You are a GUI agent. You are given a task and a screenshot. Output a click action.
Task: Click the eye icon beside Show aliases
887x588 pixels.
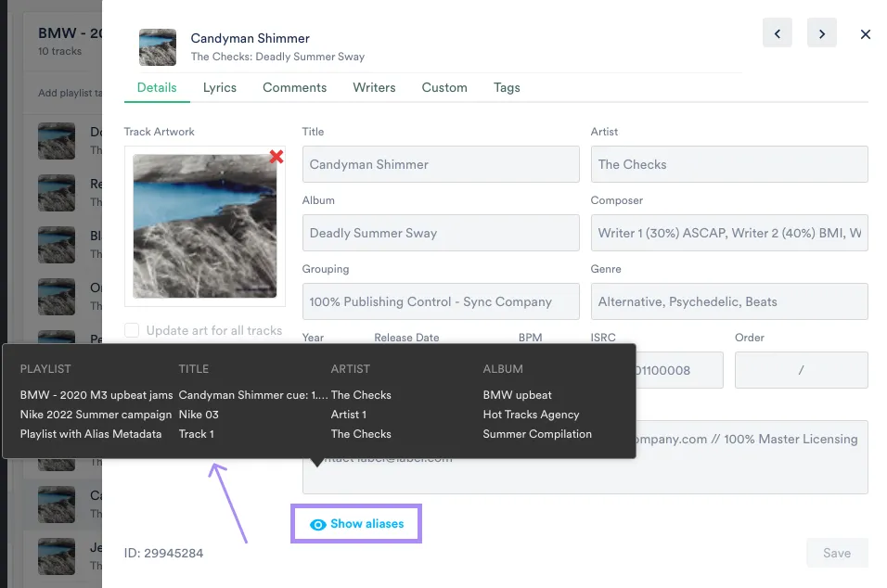coord(315,523)
